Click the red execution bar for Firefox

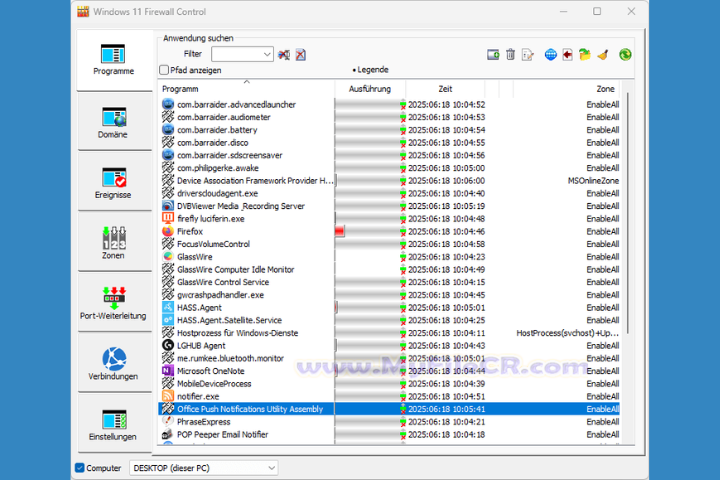pyautogui.click(x=340, y=232)
